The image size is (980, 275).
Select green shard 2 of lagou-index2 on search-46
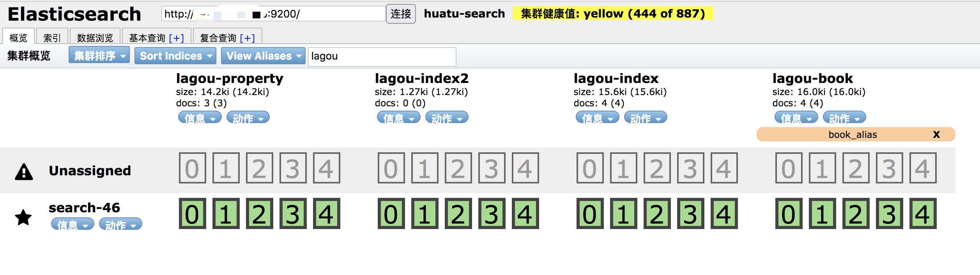tap(458, 214)
